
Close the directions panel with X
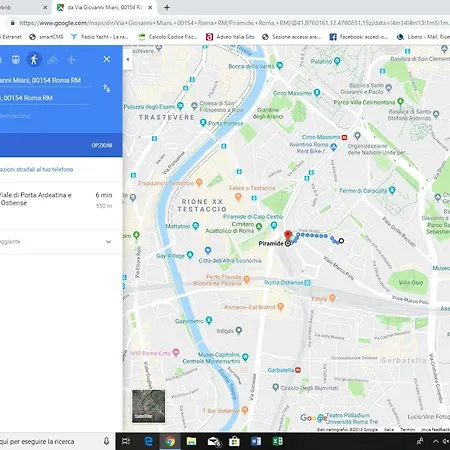pyautogui.click(x=107, y=59)
